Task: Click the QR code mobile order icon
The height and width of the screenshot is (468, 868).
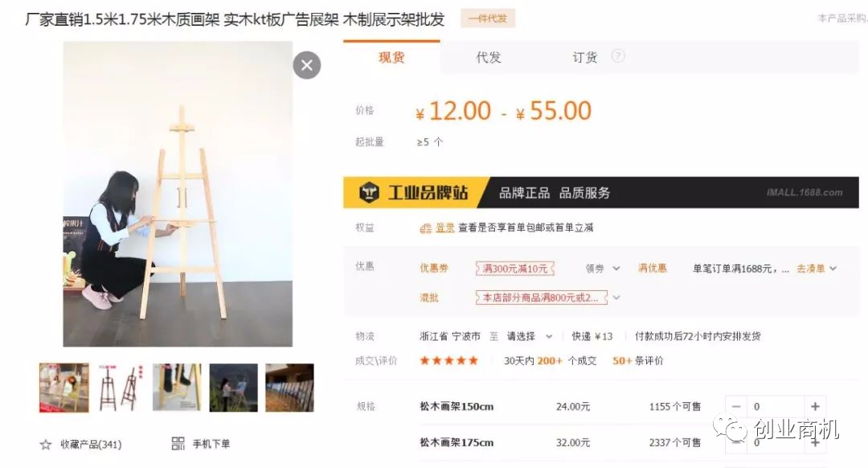Action: (178, 443)
